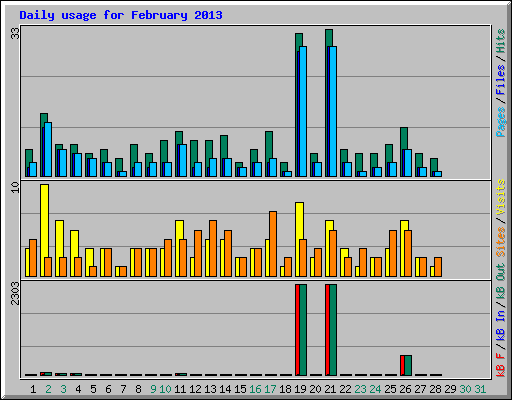Click the Files legend label

pos(501,80)
